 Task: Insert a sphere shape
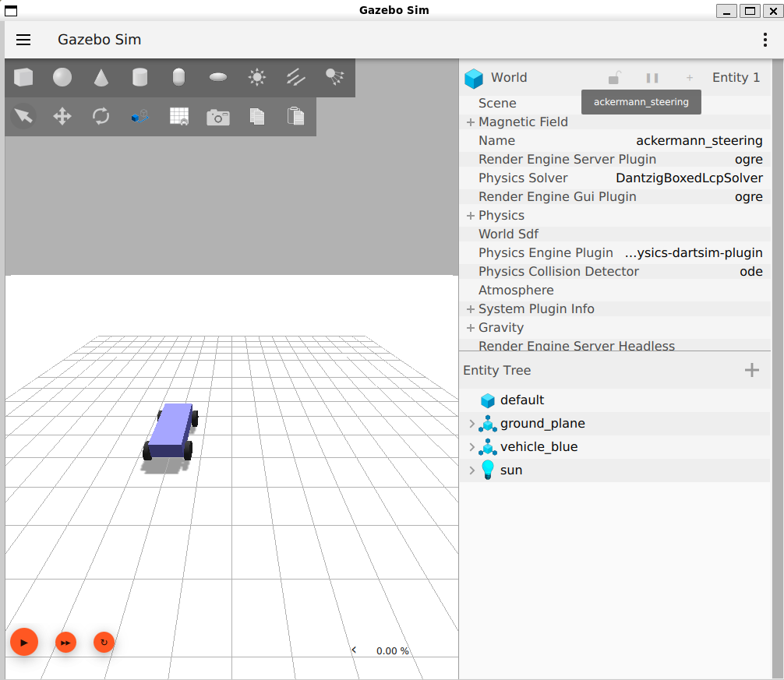click(62, 77)
